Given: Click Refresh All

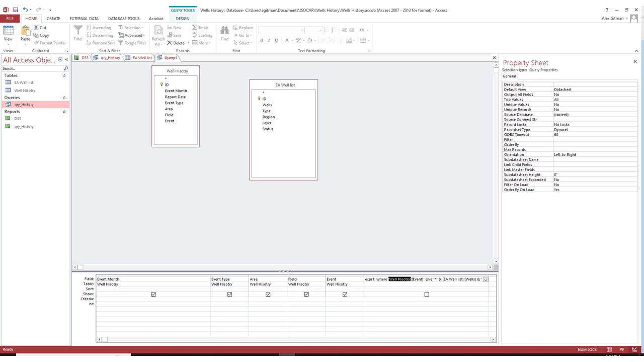Looking at the screenshot, I should (158, 35).
